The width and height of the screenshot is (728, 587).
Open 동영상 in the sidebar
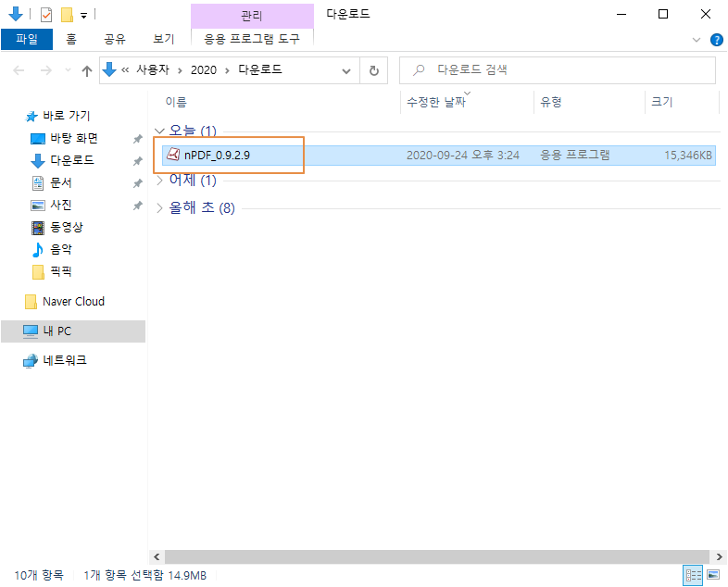coord(57,228)
